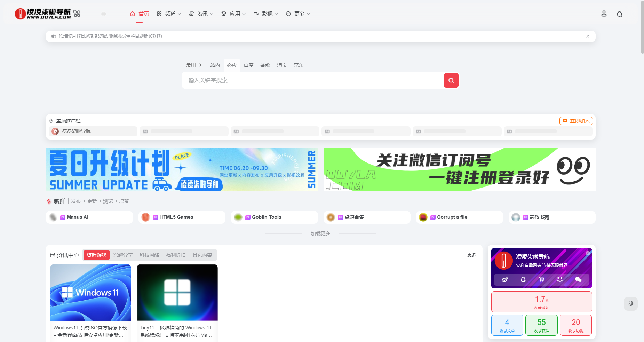Select the 谷歌 search engine tab
Viewport: 644px width, 342px height.
[265, 65]
